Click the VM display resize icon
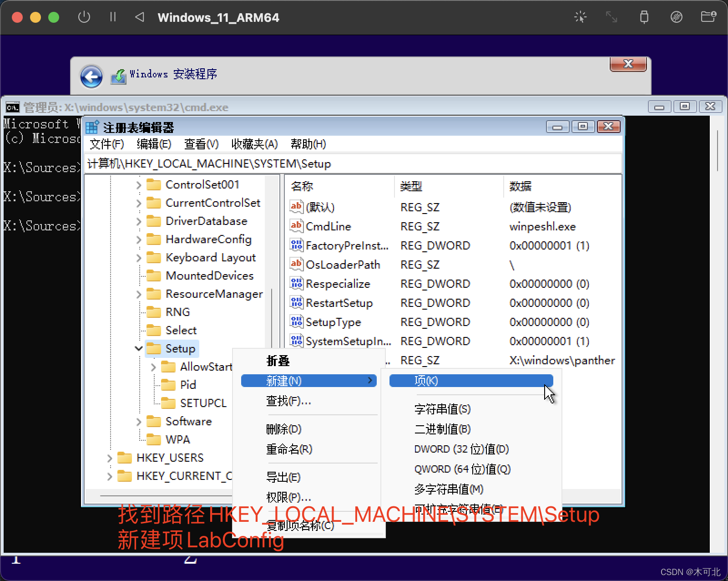This screenshot has width=728, height=581. tap(612, 17)
